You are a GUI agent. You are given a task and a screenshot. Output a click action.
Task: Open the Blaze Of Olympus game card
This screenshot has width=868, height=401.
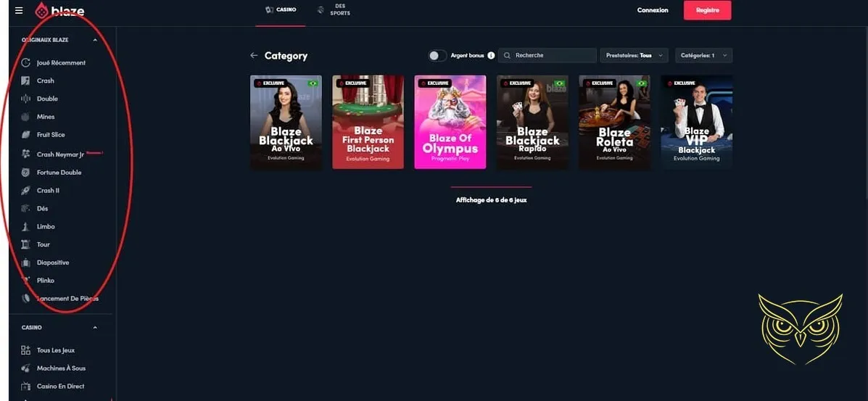pyautogui.click(x=450, y=122)
